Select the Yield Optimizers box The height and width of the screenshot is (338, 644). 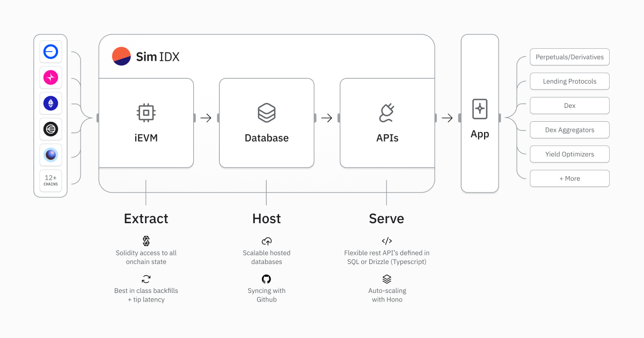[569, 154]
